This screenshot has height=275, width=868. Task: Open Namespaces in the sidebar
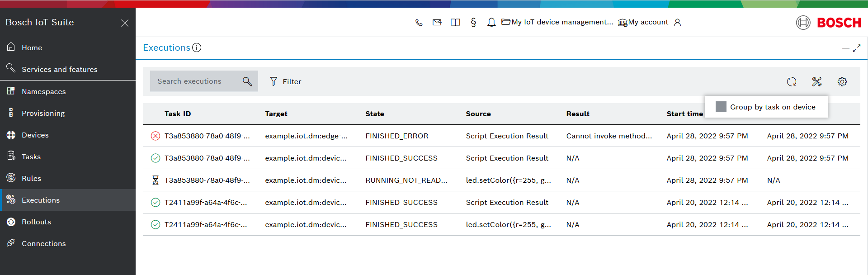pos(68,91)
